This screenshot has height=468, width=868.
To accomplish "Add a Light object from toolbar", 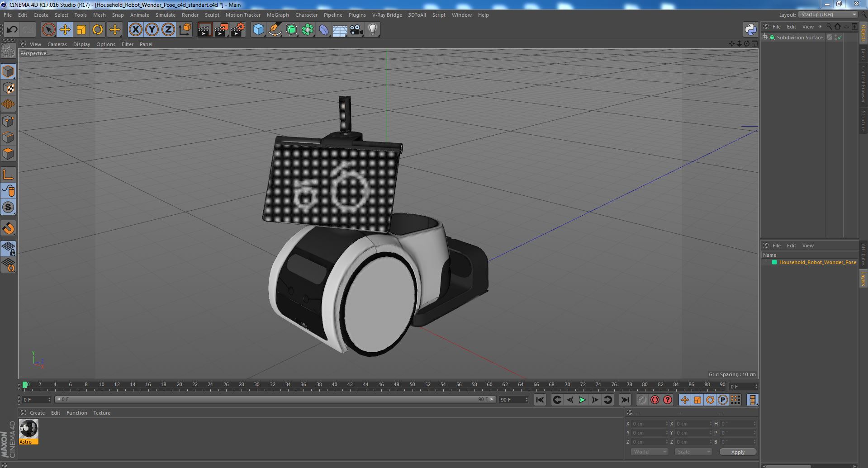I will (372, 30).
